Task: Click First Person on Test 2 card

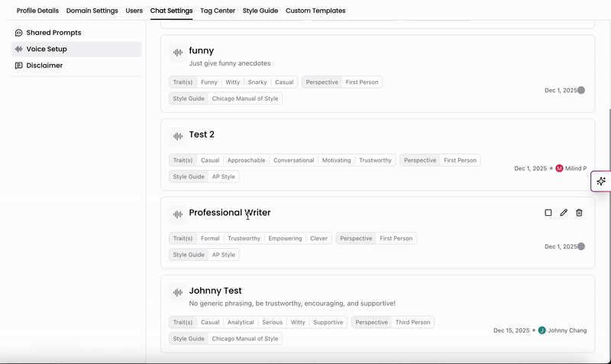Action: click(461, 160)
